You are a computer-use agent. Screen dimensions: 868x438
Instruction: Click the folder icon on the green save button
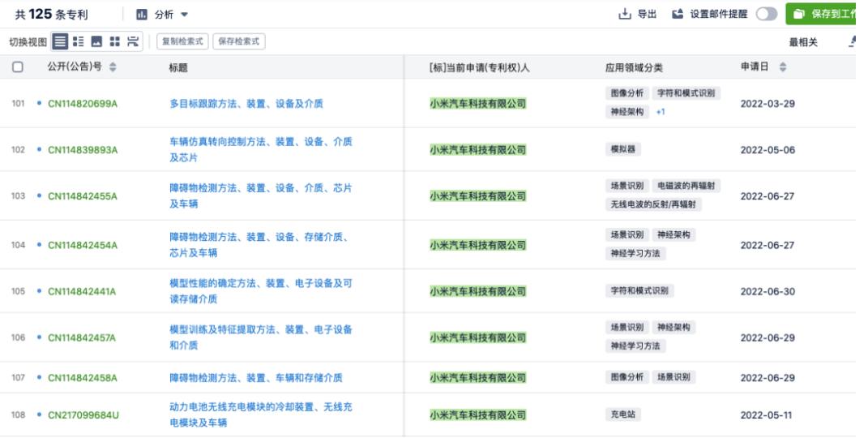pyautogui.click(x=799, y=14)
